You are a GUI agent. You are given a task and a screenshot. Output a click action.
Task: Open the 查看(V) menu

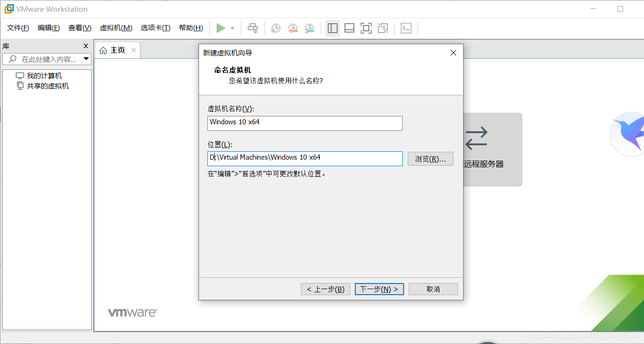tap(80, 28)
